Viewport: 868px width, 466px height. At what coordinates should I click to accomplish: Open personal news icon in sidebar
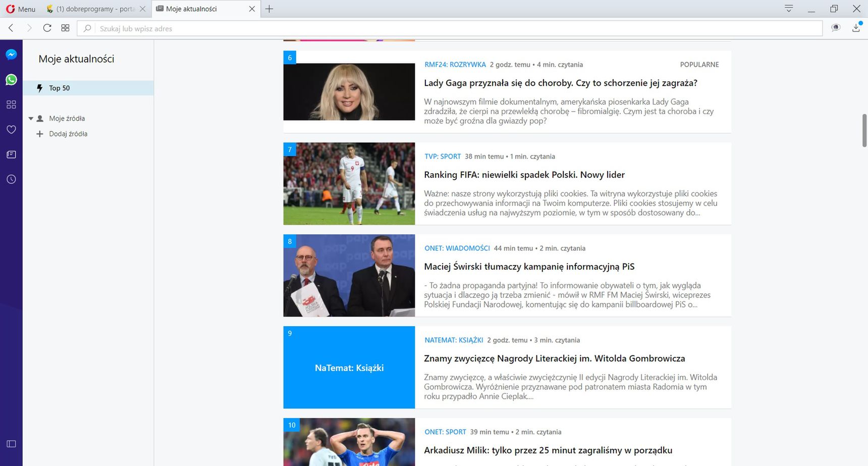pos(11,154)
